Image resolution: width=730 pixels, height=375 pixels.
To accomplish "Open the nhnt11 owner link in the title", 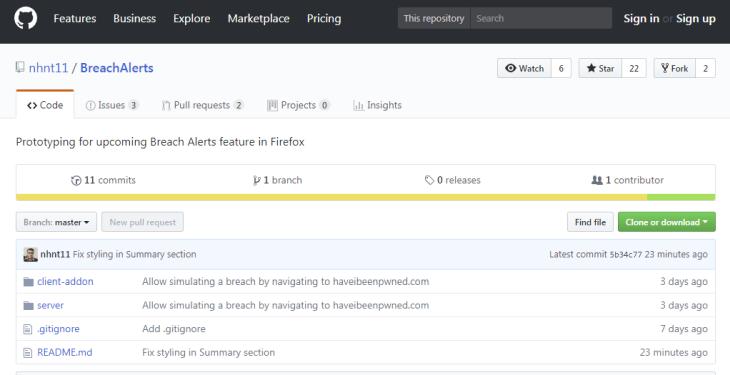I will coord(48,68).
